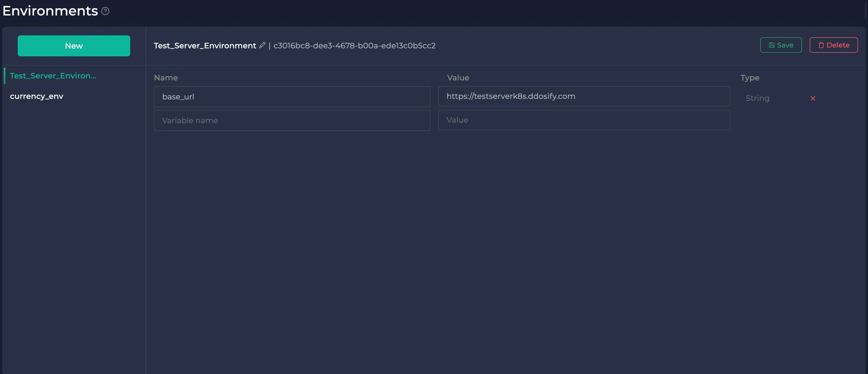Image resolution: width=868 pixels, height=374 pixels.
Task: Open the help tooltip beside Environments heading
Action: pos(105,11)
